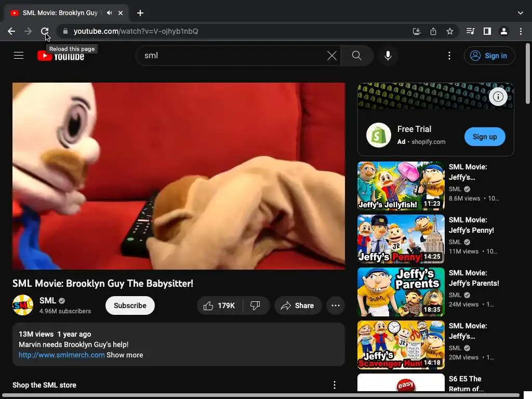Viewport: 532px width, 399px height.
Task: Click the browser forward arrow
Action: coord(28,31)
